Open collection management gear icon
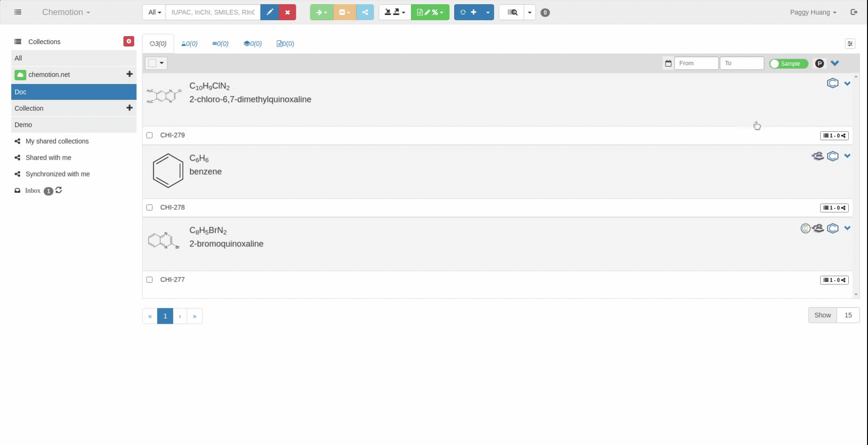Screen dimensions: 868x445 128,41
